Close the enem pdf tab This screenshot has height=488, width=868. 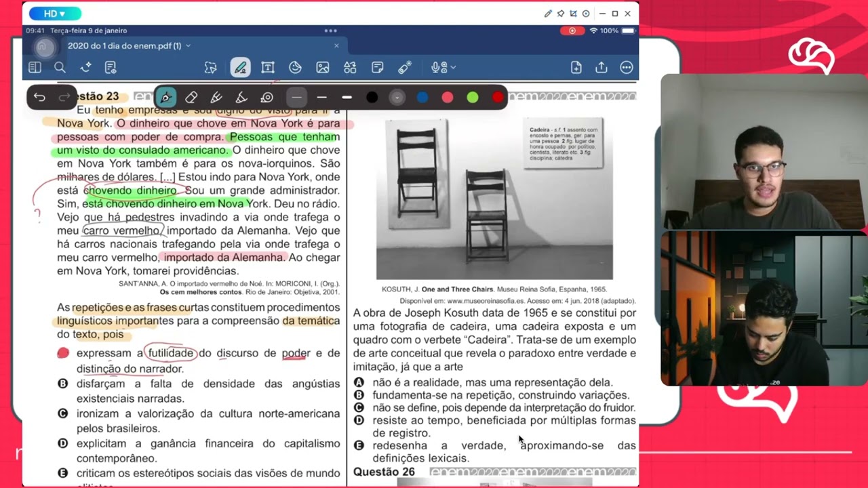[x=336, y=45]
